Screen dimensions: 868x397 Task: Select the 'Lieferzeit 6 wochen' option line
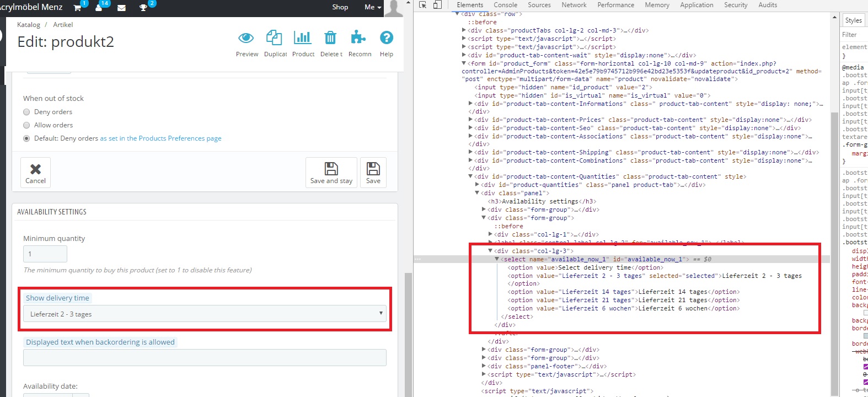pos(624,309)
